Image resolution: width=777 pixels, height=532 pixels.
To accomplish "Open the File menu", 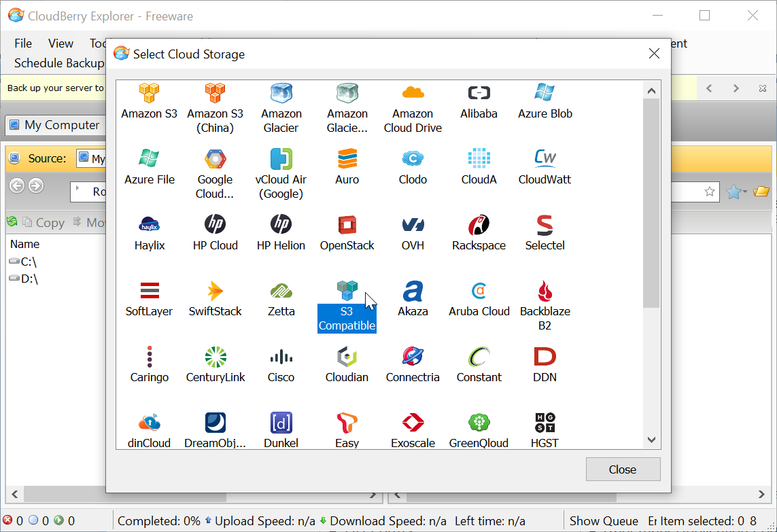I will [x=23, y=43].
